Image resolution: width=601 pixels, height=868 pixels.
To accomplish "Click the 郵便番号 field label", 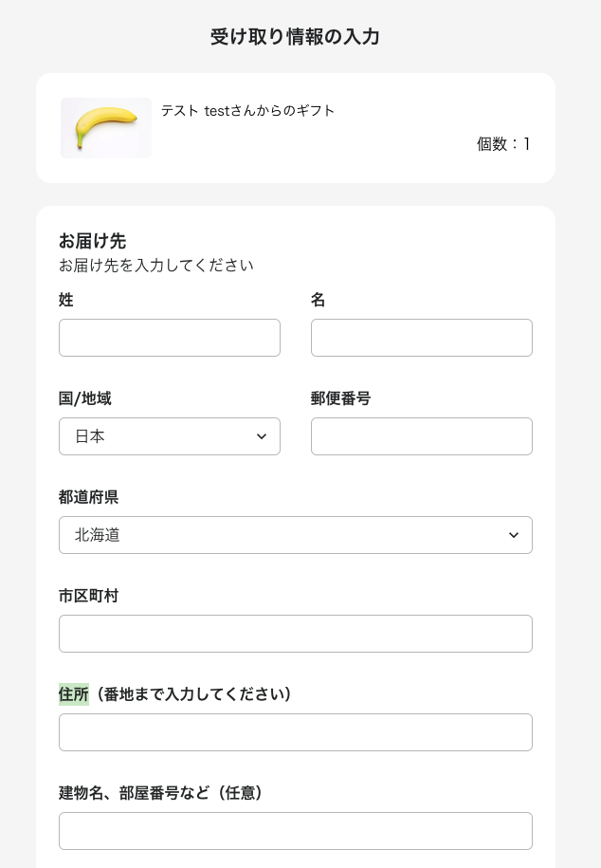I will [340, 398].
